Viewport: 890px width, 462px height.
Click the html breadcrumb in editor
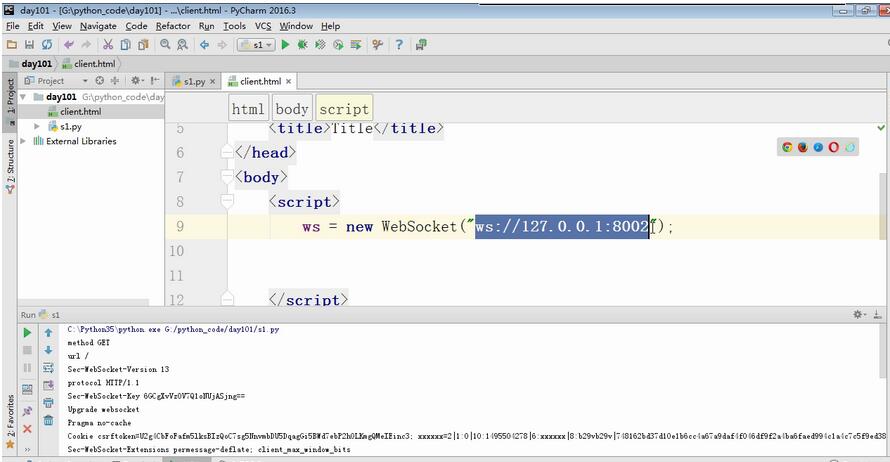tap(248, 109)
